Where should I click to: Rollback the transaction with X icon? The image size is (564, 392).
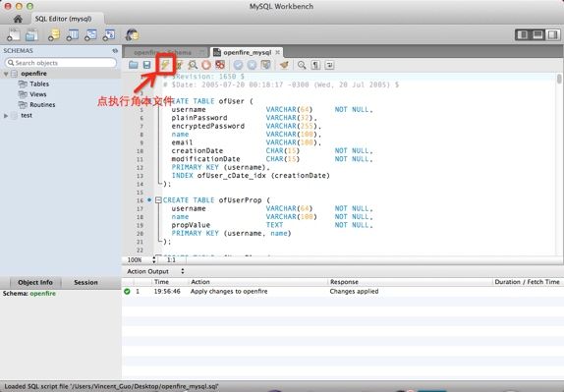252,65
